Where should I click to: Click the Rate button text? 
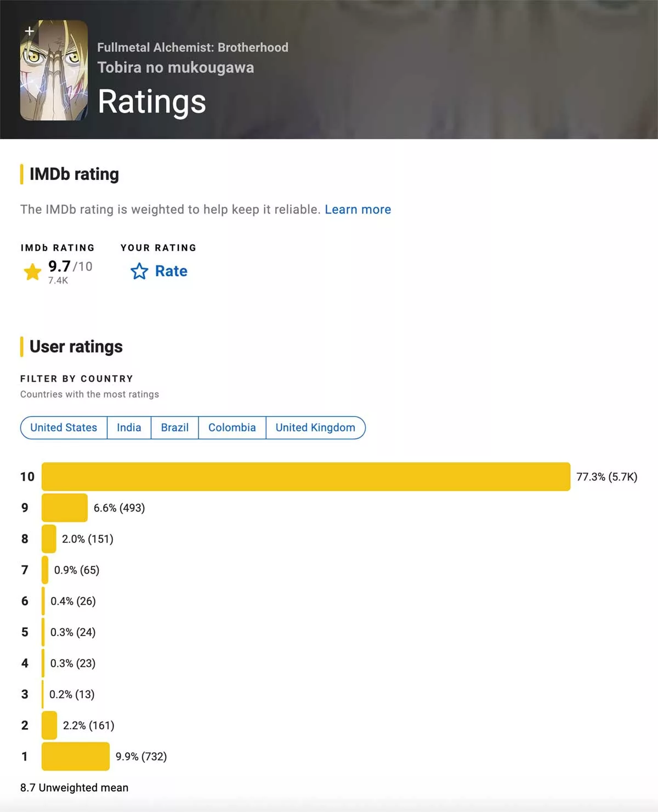pyautogui.click(x=171, y=271)
